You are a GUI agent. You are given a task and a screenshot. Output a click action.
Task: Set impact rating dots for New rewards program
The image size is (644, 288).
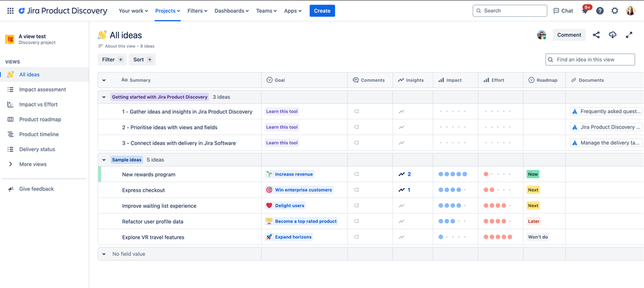453,174
